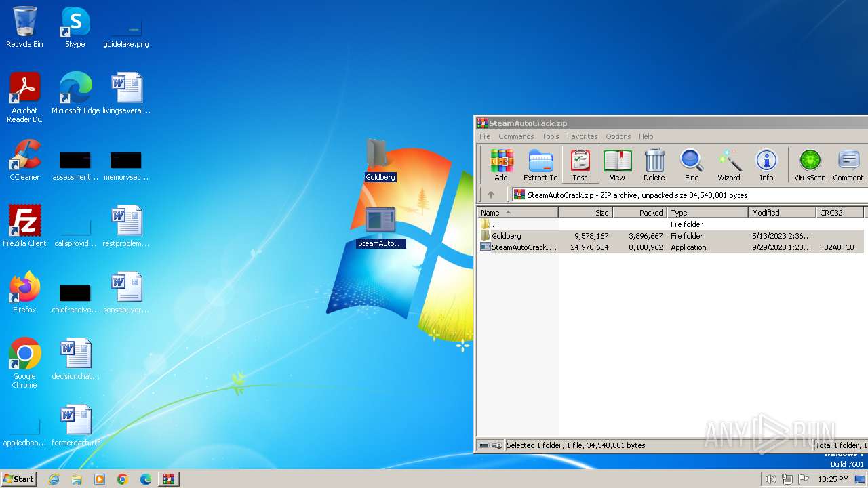This screenshot has height=488, width=868.
Task: Click the archive path address field
Action: pos(690,195)
